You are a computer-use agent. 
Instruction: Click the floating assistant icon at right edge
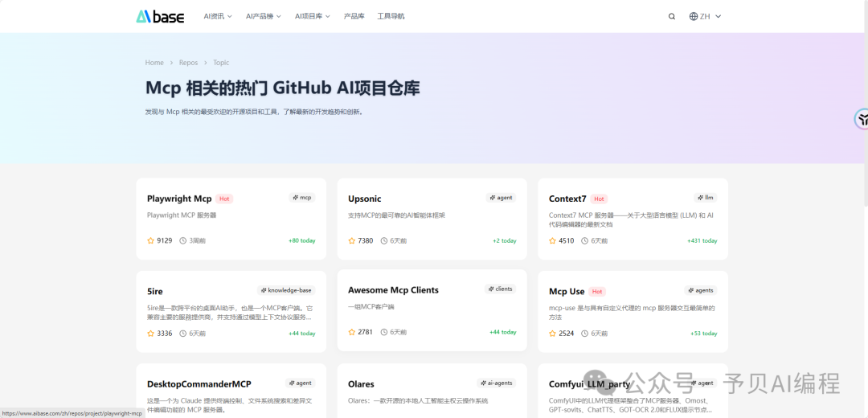[862, 119]
